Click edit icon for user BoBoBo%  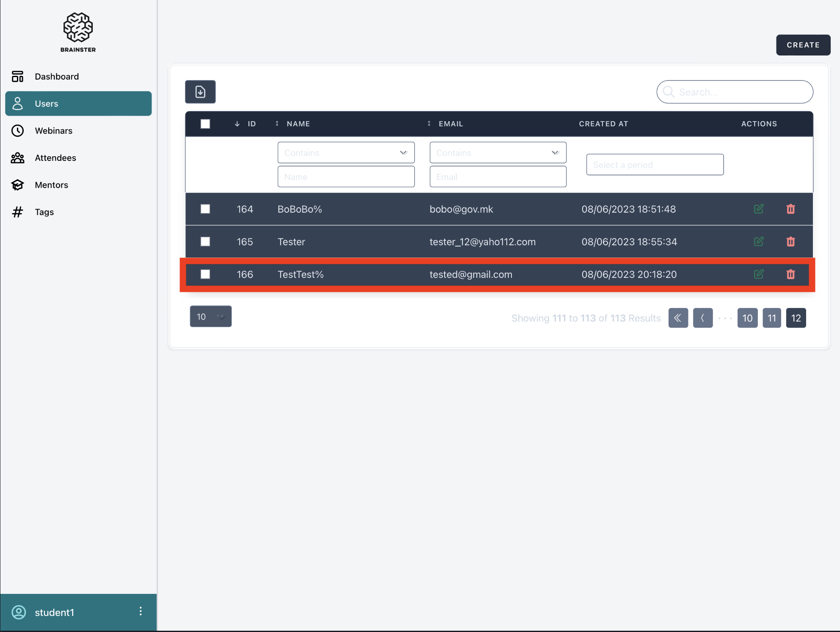pyautogui.click(x=758, y=209)
